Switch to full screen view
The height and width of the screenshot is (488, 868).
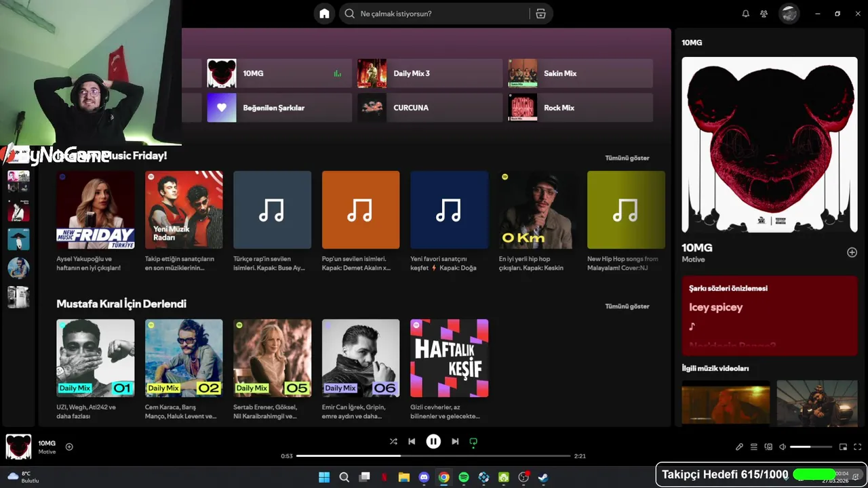pyautogui.click(x=857, y=447)
